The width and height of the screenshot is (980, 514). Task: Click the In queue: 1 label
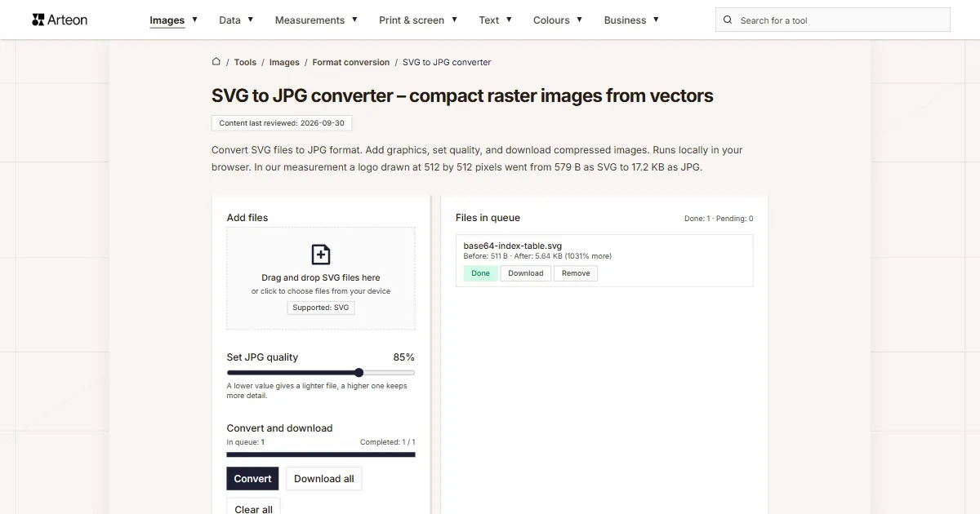click(x=245, y=442)
